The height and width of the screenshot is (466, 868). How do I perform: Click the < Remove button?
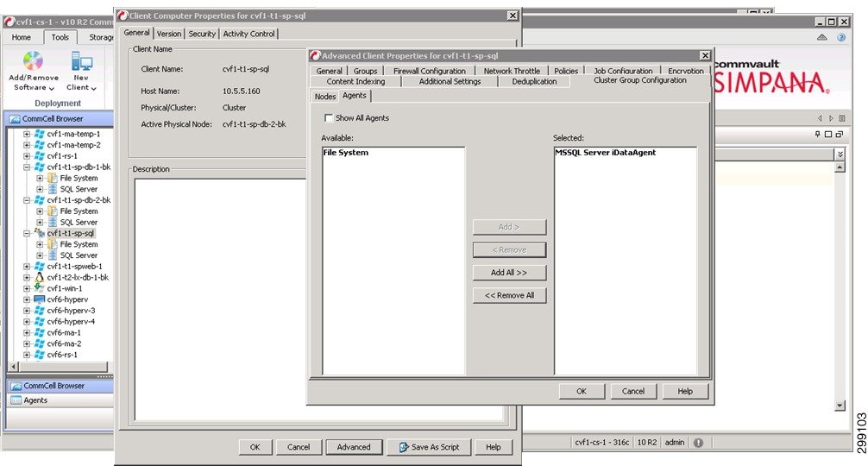(509, 249)
